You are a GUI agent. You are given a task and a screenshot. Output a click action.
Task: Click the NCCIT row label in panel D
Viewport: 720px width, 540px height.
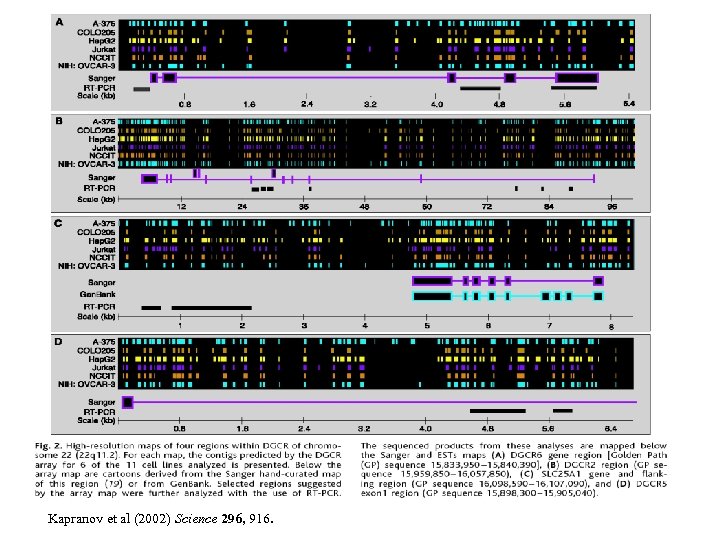[x=102, y=376]
